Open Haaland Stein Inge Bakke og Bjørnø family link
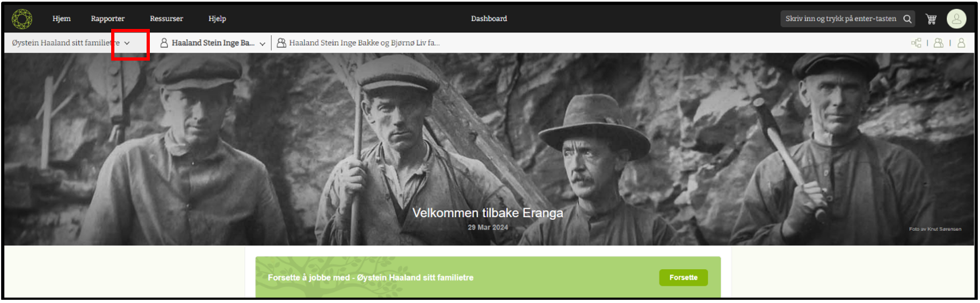This screenshot has height=303, width=980. coord(364,43)
